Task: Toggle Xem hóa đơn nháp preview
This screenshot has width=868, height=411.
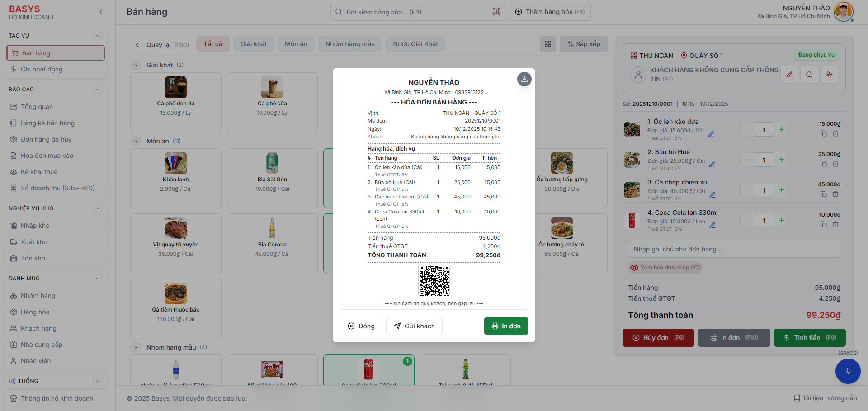Action: 665,268
